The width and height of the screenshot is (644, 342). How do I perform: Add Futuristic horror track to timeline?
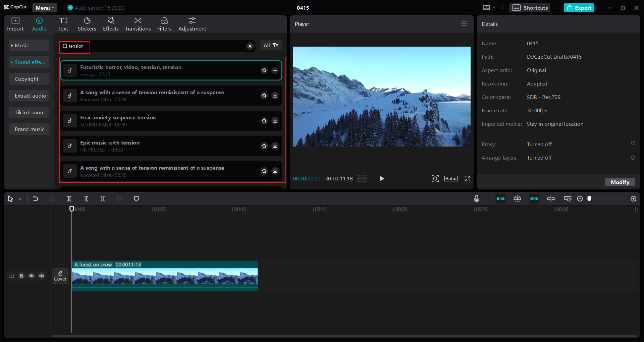(275, 70)
